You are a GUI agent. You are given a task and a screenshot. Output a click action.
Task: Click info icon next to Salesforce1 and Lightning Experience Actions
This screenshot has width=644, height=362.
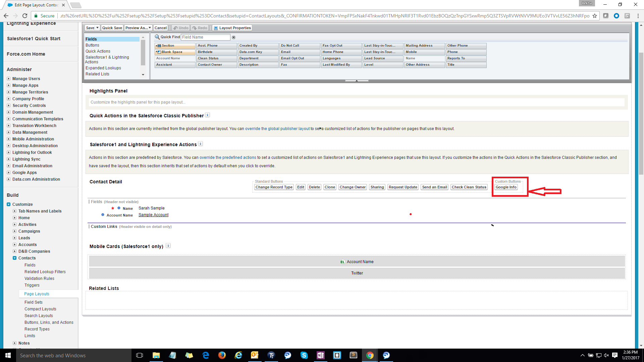click(200, 144)
